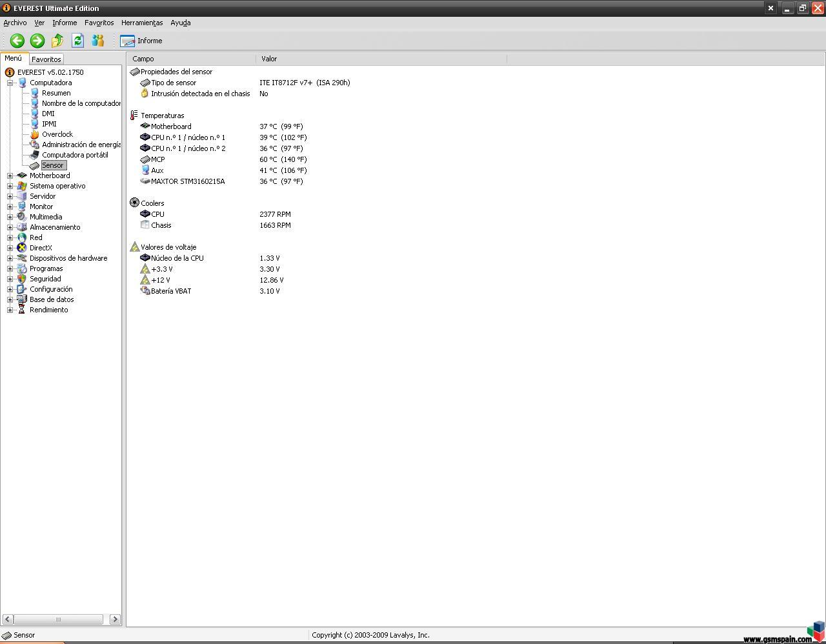This screenshot has height=644, width=826.
Task: Click the Sistema operativo Windows icon
Action: click(22, 186)
